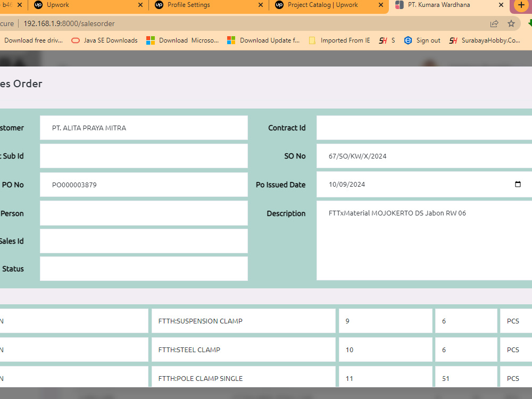The width and height of the screenshot is (532, 399).
Task: Click the bookmark star in the address bar
Action: [511, 23]
